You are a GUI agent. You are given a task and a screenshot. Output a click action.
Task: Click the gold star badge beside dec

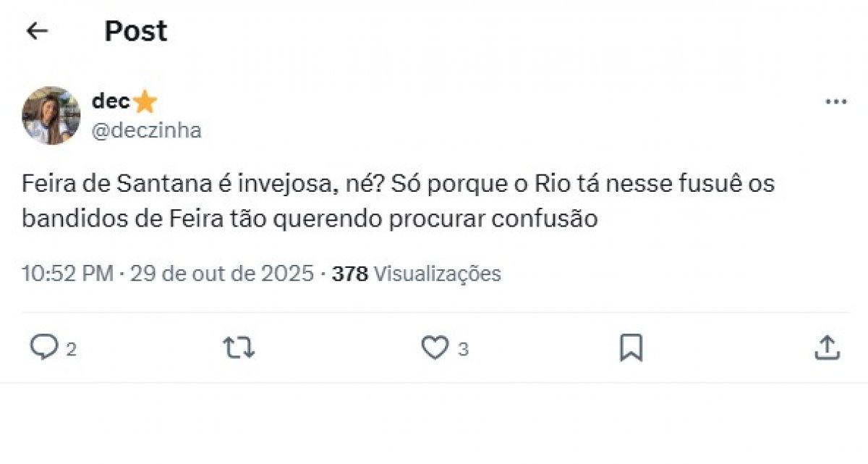pos(145,103)
